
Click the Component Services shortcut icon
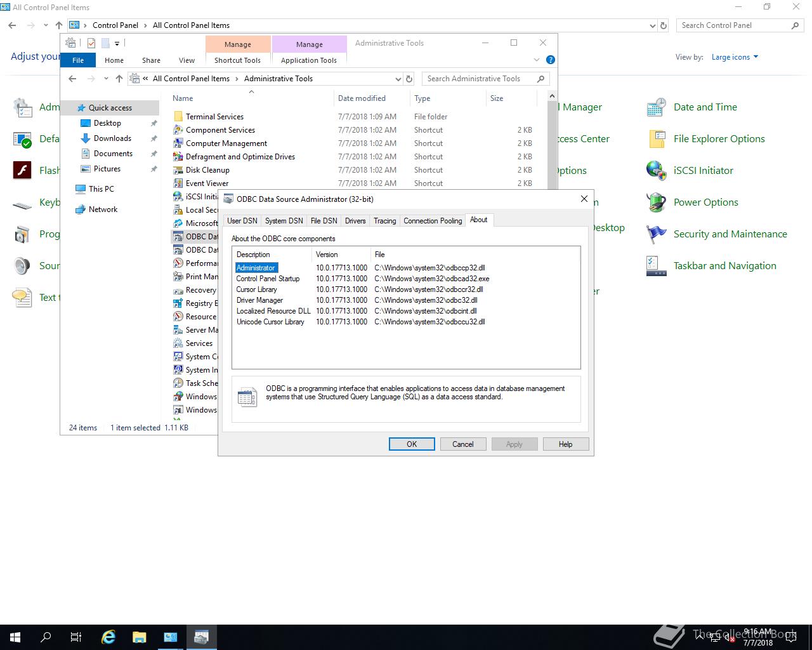[178, 130]
